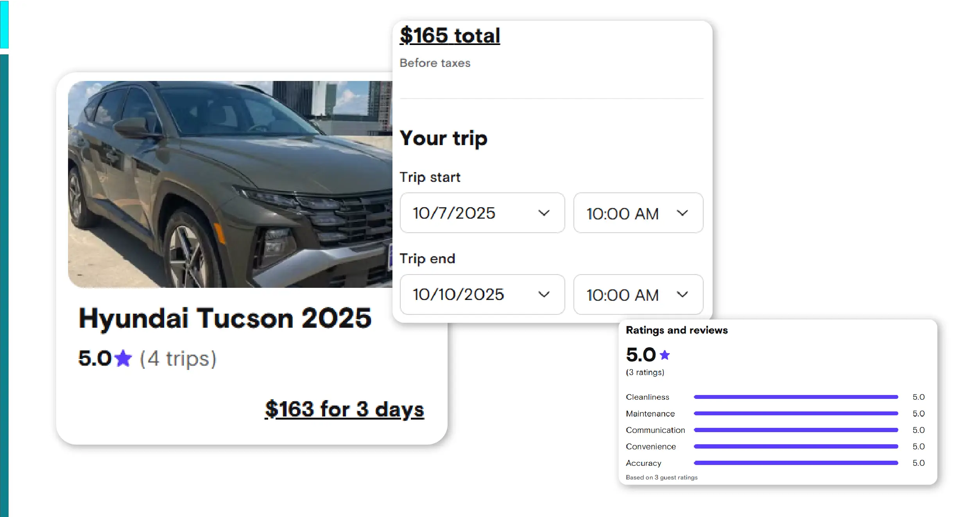Click the chevron arrow in the trip start time field

click(682, 213)
